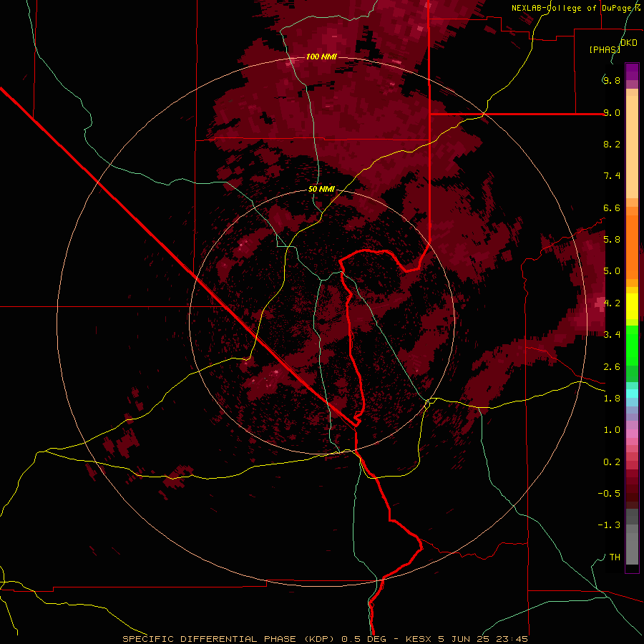Click the [PHAS] legend heading
Viewport: 644px width, 644px height.
coord(605,49)
